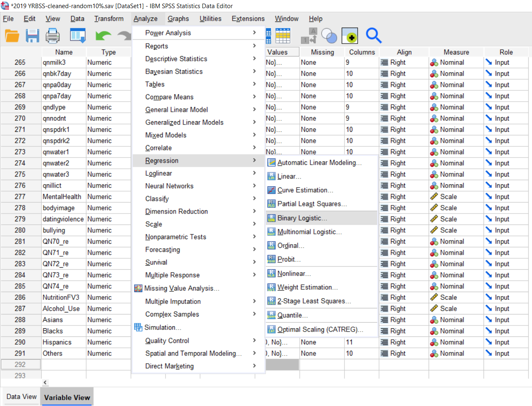Click the Multinomial Logistic icon

271,232
